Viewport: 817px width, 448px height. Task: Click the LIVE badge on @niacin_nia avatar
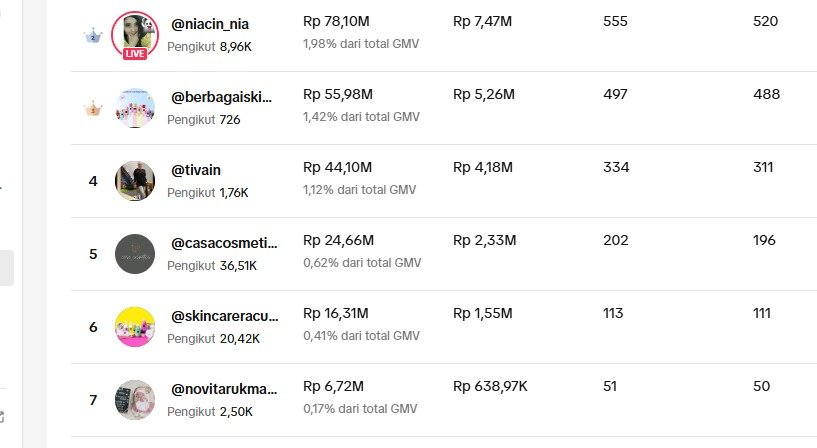pyautogui.click(x=135, y=53)
